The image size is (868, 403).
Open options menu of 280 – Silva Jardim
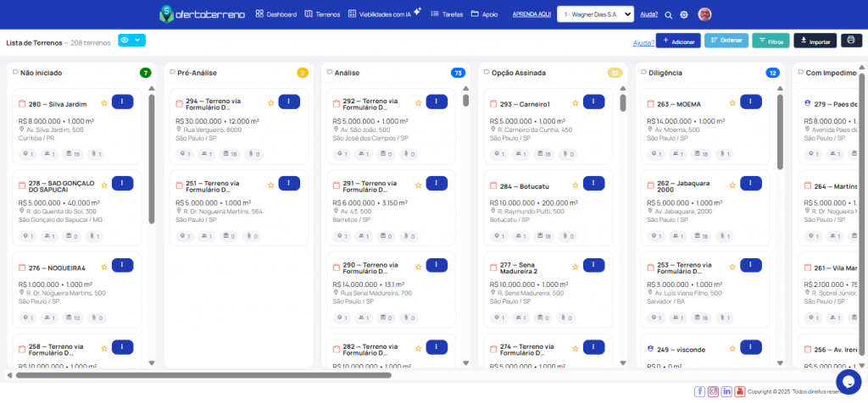[x=122, y=102]
